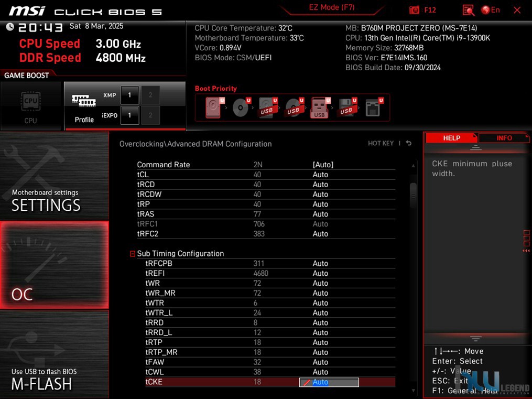Image resolution: width=532 pixels, height=399 pixels.
Task: Select the tWR_MR row
Action: point(270,293)
